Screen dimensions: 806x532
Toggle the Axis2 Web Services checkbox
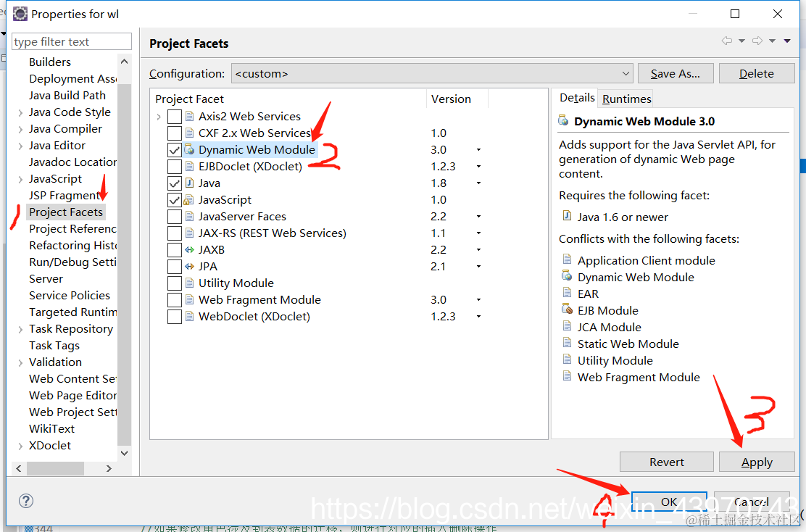(174, 117)
